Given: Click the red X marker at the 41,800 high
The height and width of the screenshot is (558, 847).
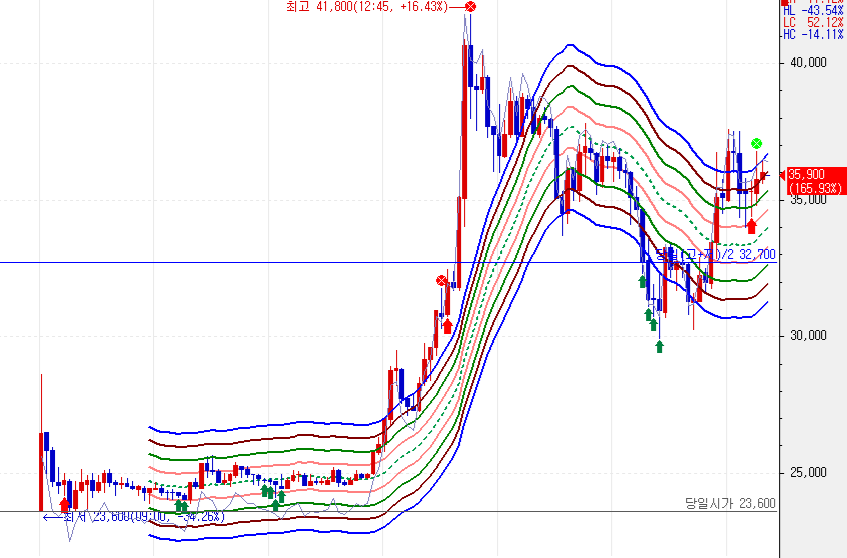Looking at the screenshot, I should pyautogui.click(x=470, y=7).
